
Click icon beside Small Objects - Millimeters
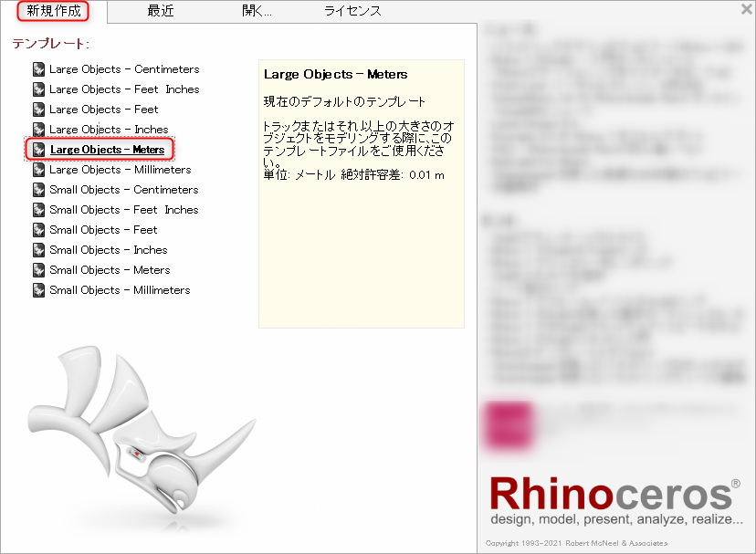click(39, 290)
